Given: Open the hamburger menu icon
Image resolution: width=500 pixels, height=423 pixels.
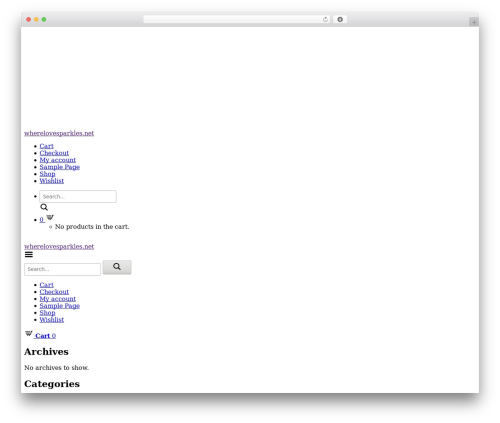Looking at the screenshot, I should click(29, 255).
